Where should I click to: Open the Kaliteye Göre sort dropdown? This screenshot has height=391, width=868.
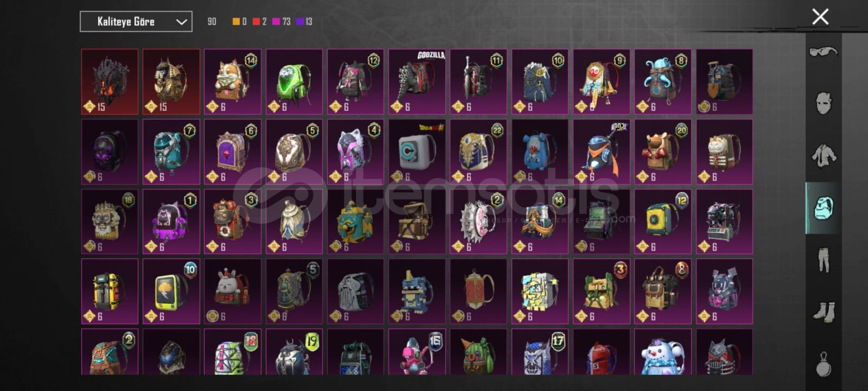pos(136,22)
